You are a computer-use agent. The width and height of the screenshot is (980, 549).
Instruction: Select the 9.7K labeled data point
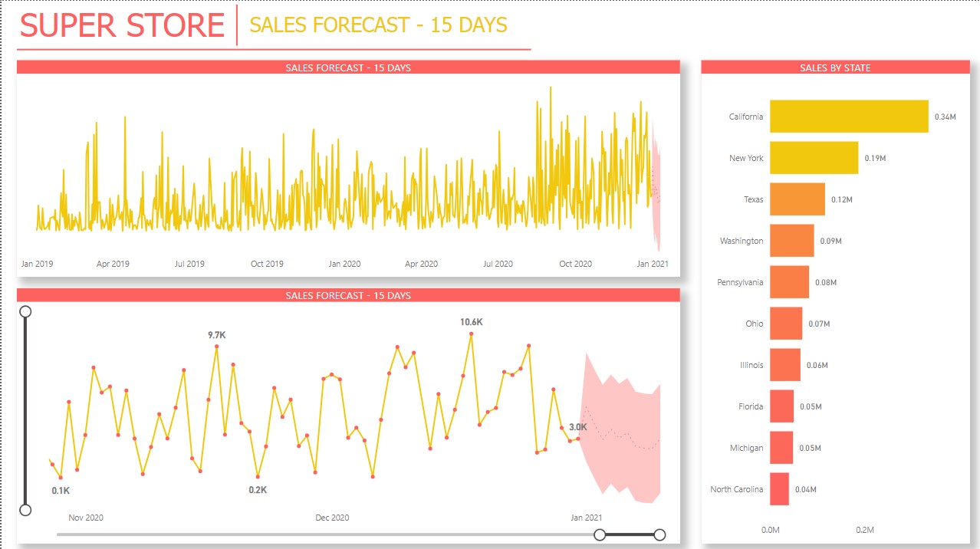[217, 347]
